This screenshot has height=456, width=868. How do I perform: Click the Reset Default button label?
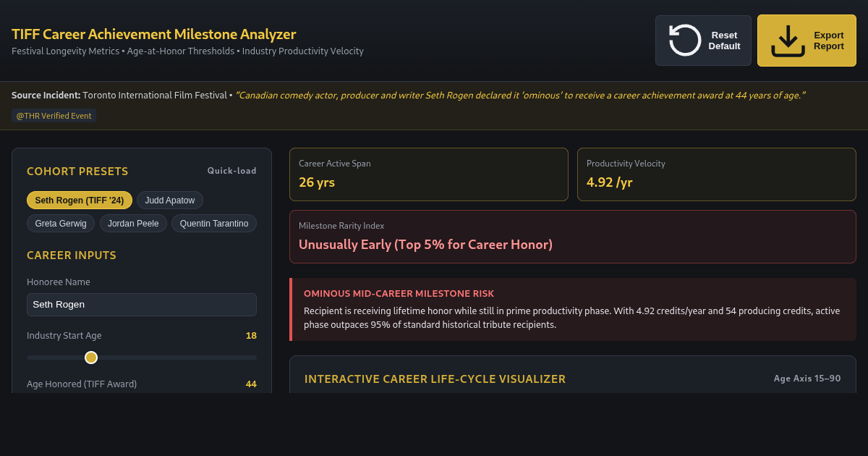[724, 41]
